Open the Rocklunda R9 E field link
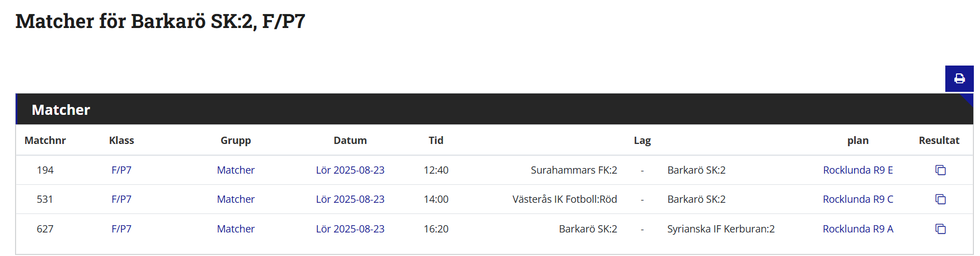980x256 pixels. click(857, 170)
